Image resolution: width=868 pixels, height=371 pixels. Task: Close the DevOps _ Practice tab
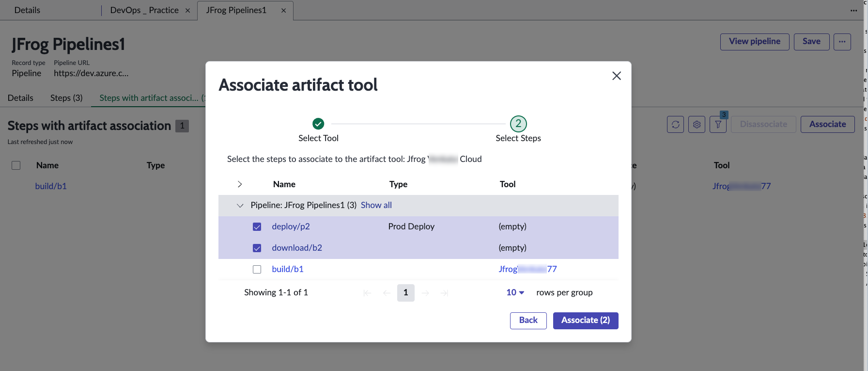pos(187,10)
